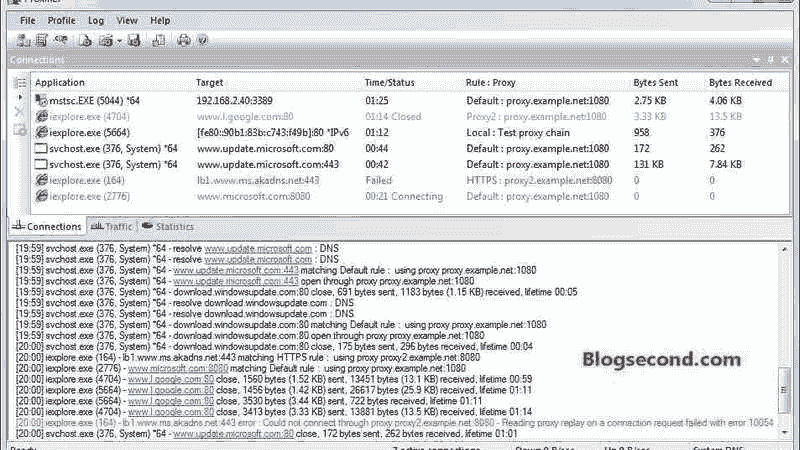Click the mstsc.EXE (5044) row icon
Viewport: 800px width, 450px height.
click(x=41, y=101)
